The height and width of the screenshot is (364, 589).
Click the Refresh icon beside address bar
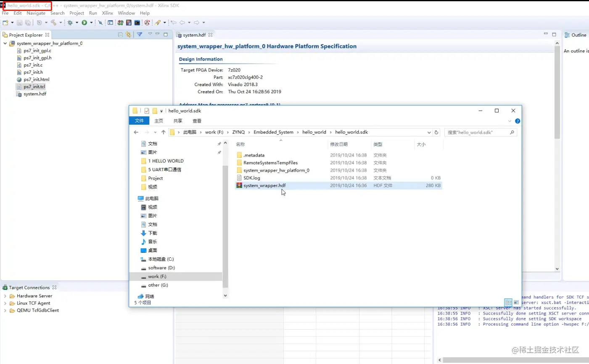point(436,132)
